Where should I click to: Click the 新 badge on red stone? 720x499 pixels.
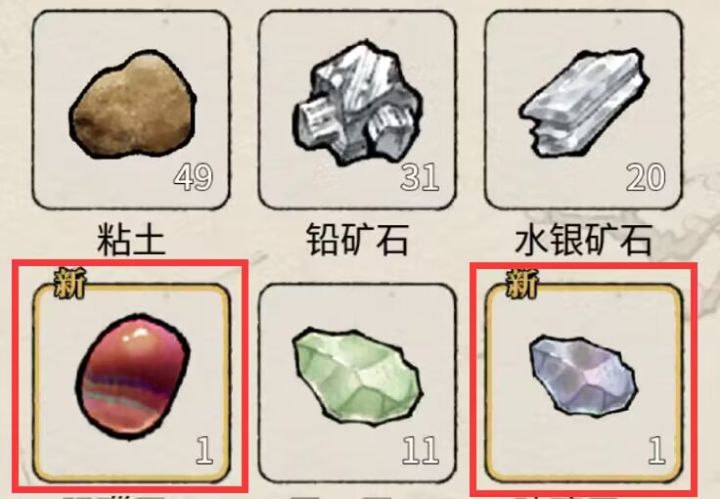pyautogui.click(x=69, y=283)
